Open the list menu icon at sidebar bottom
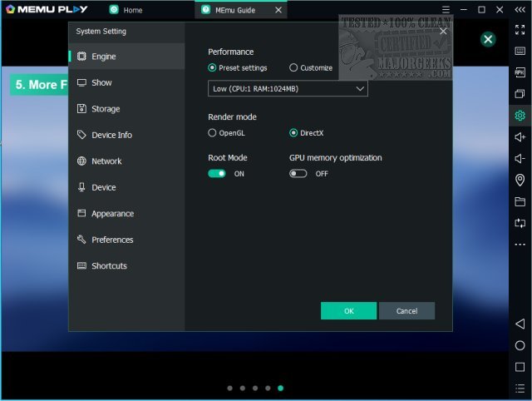Viewport: 532px width, 401px height. click(520, 389)
